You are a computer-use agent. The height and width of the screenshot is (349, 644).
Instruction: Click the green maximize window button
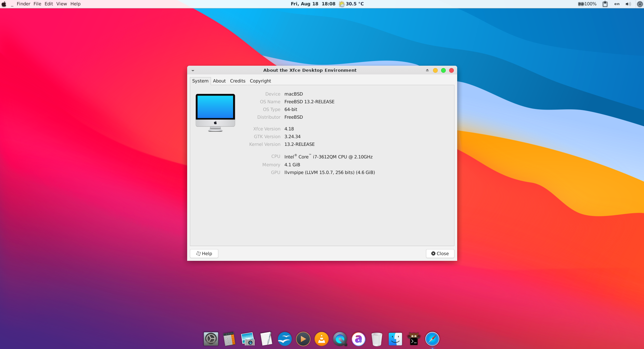[443, 70]
